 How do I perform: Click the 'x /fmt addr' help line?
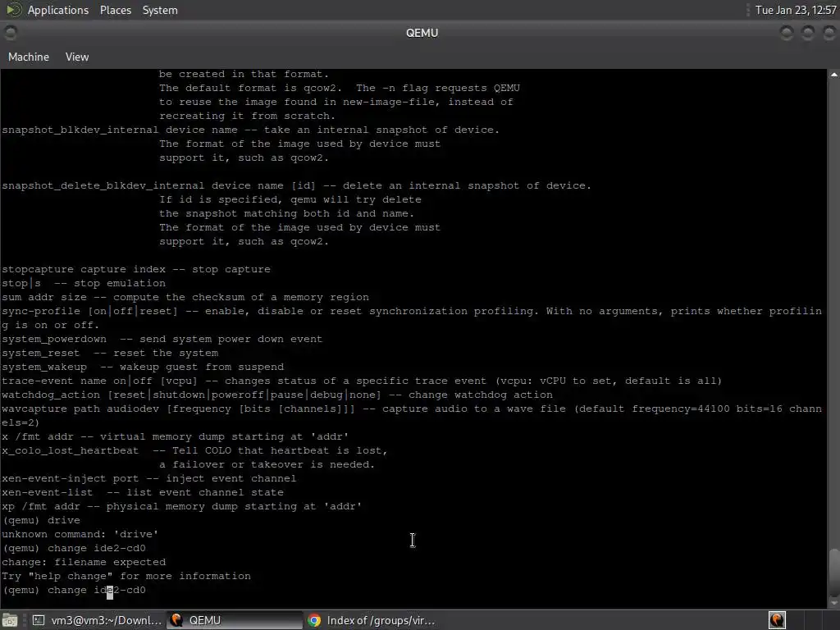pyautogui.click(x=176, y=436)
